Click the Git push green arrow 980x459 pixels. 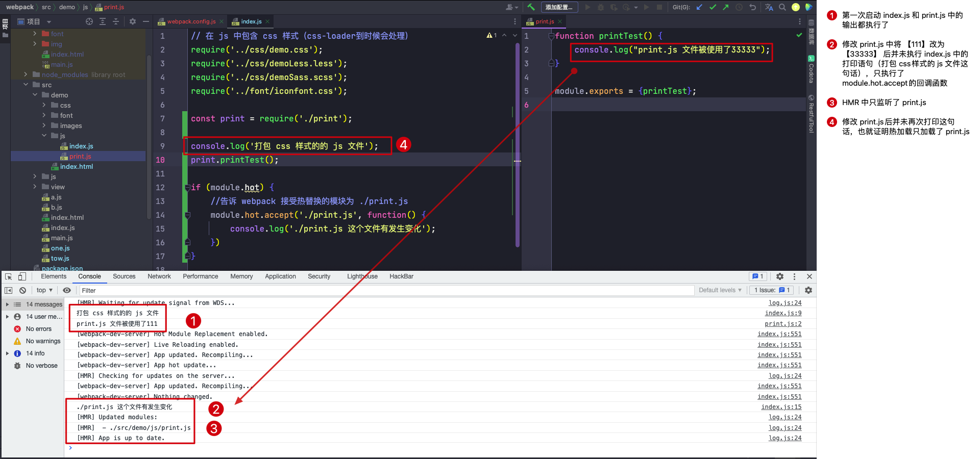(725, 7)
